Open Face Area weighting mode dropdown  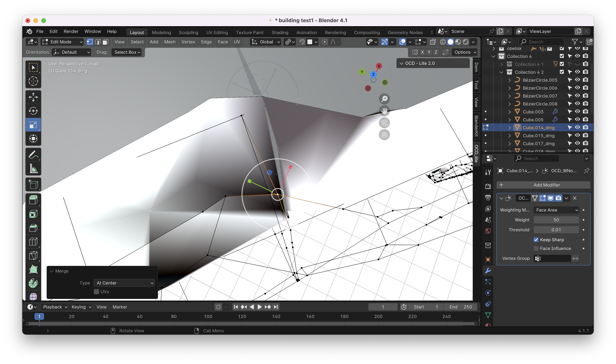point(556,210)
